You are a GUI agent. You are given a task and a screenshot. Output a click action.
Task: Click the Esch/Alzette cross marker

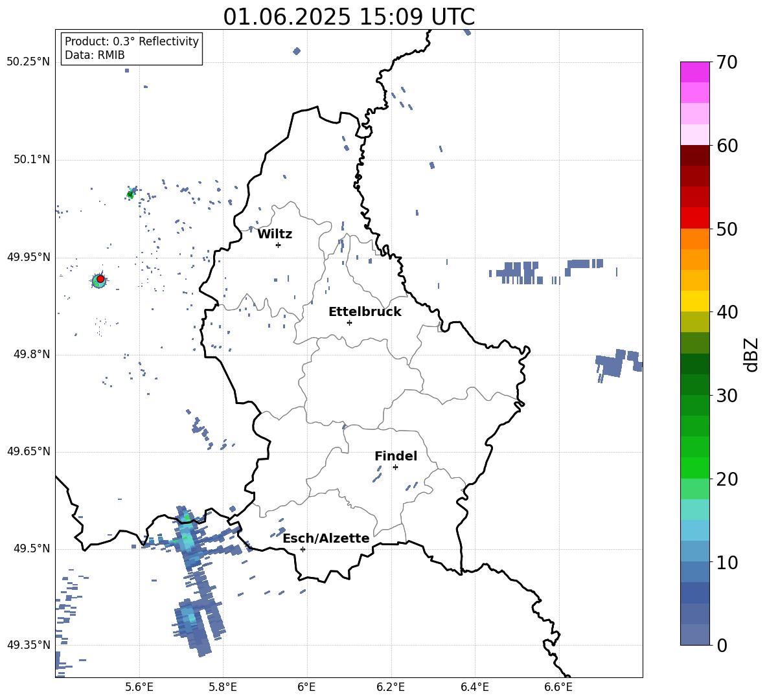tap(303, 549)
